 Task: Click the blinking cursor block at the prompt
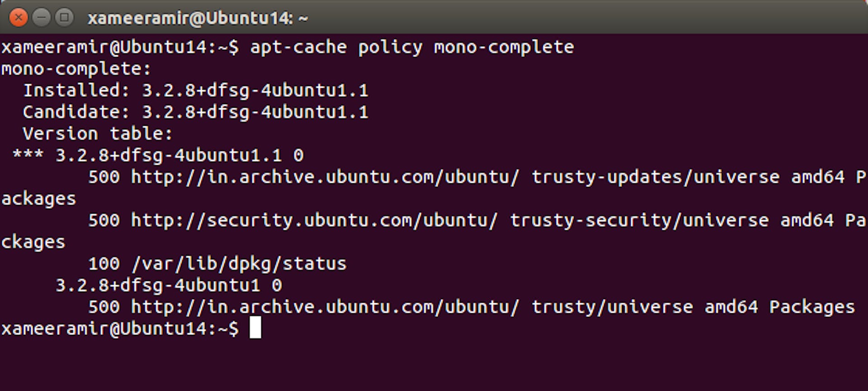click(255, 327)
